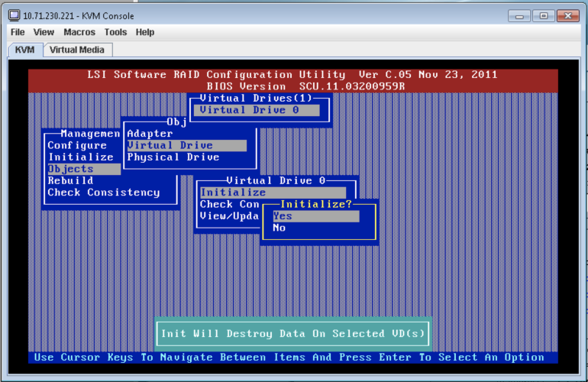Select Rebuild in the Management menu
Image resolution: width=588 pixels, height=382 pixels.
[x=70, y=180]
